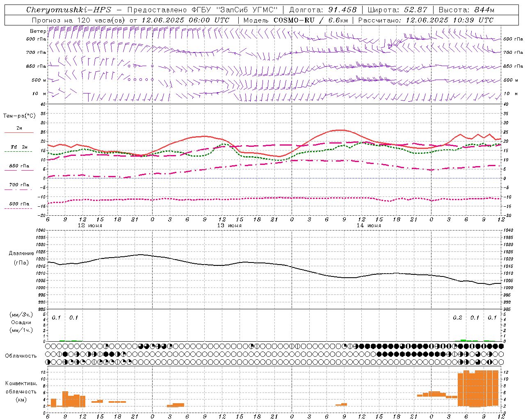Click the 'Рассчитано: 12.06.2025 10:39 UTC' timestamp
This screenshot has height=420, width=525.
coord(426,20)
